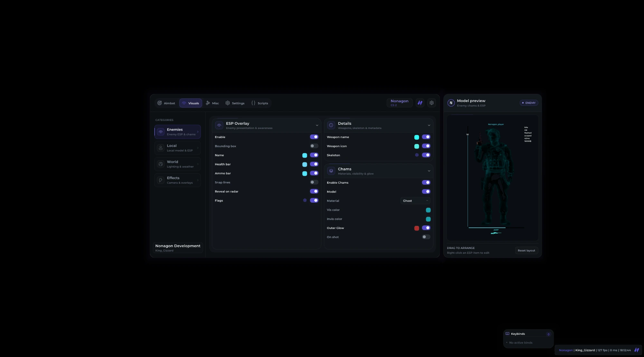This screenshot has height=357, width=644.
Task: Open the Outer Glow red swatch
Action: coord(417,228)
